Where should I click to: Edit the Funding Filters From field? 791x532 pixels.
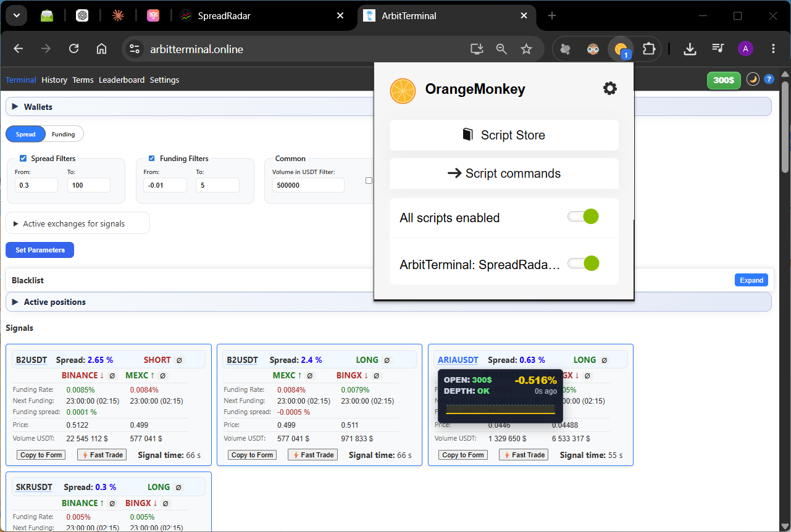(165, 185)
